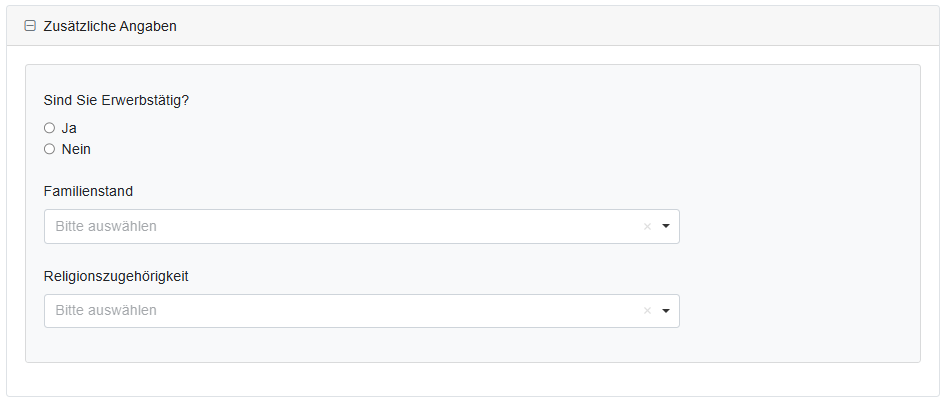Clear the Religionszugehörigkeit selection with the x icon

(647, 311)
